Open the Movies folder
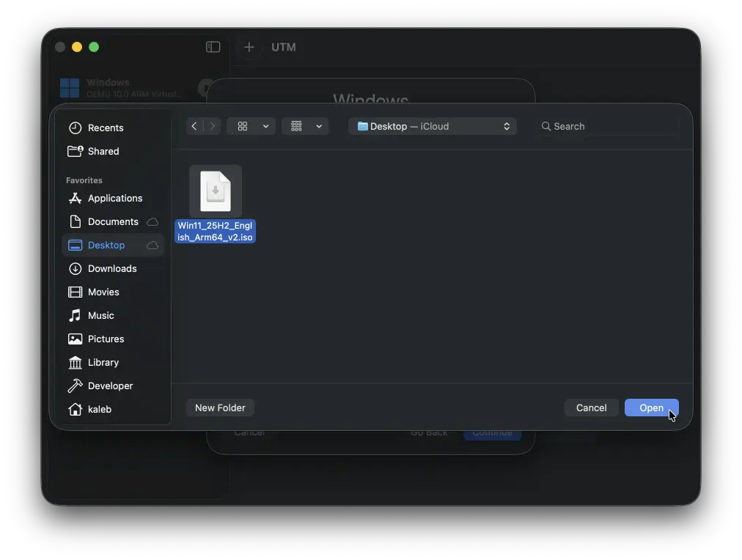The image size is (742, 560). pos(113,292)
